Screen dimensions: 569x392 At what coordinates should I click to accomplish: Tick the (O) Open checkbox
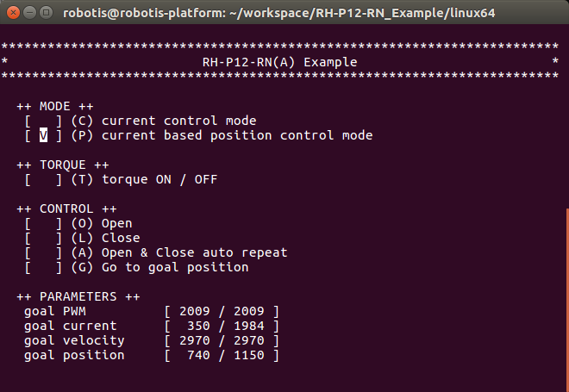point(43,223)
